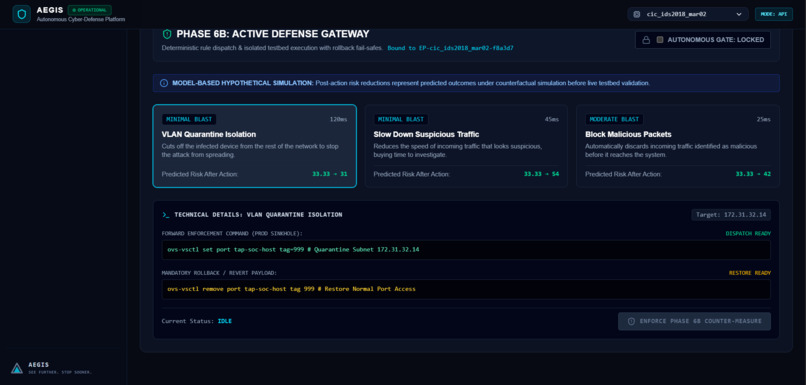Viewport: 806px width, 385px height.
Task: Click the DISPATCH READY status text
Action: [x=748, y=233]
